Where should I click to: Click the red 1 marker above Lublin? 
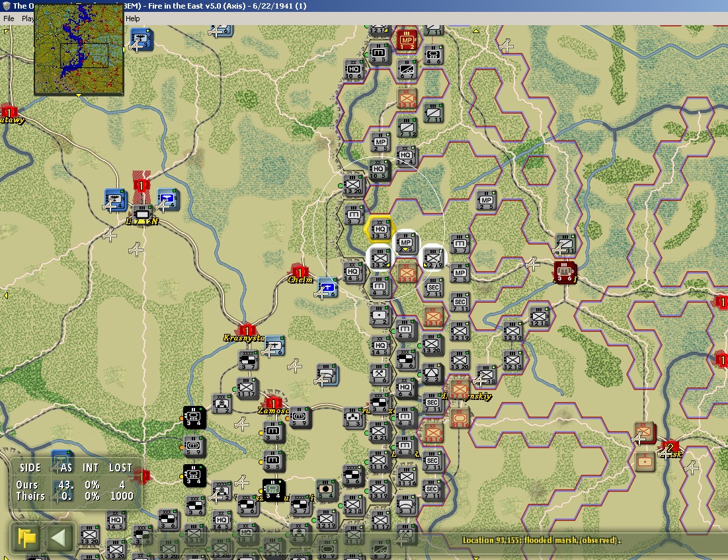141,185
